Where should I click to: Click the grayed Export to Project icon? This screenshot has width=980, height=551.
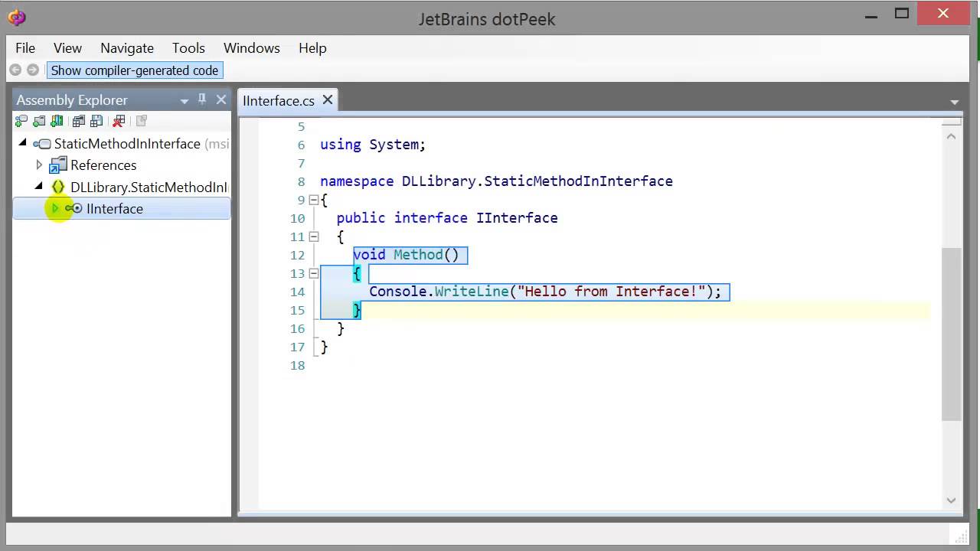pos(141,121)
